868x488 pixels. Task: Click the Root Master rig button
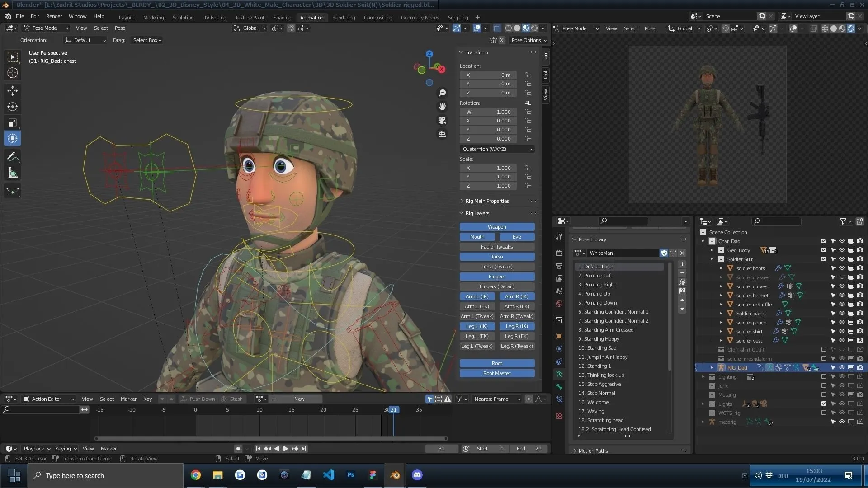click(497, 373)
